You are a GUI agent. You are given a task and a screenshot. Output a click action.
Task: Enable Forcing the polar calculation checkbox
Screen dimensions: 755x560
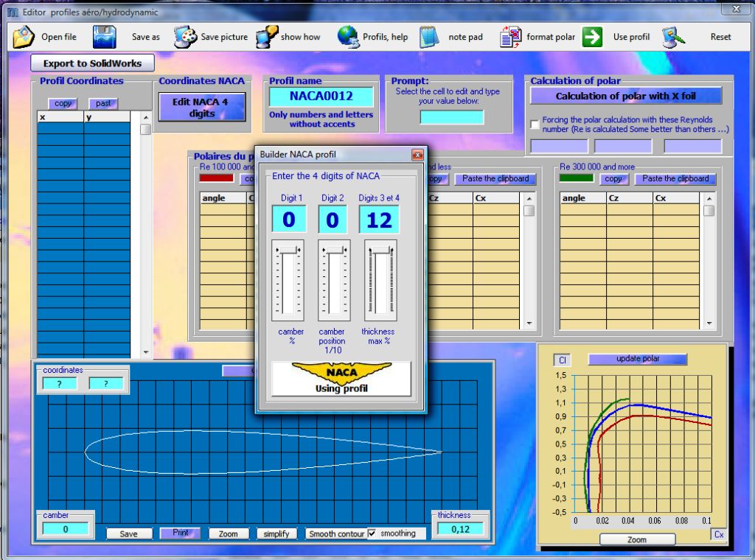pos(535,125)
